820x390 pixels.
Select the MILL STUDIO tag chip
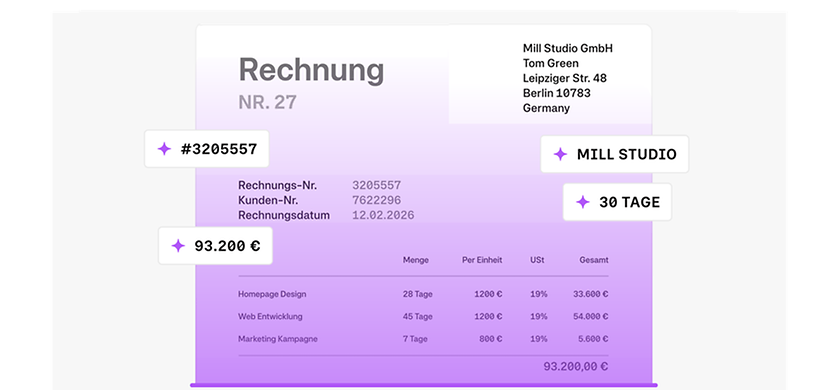pyautogui.click(x=614, y=154)
